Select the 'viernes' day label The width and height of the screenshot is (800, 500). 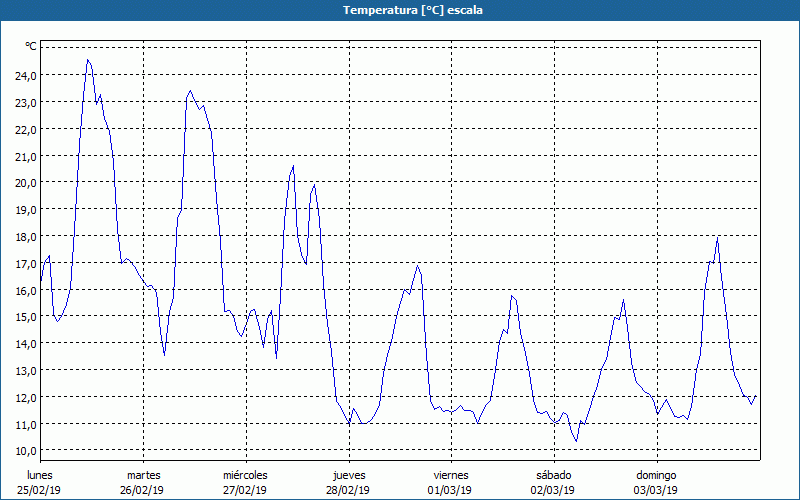click(x=451, y=475)
